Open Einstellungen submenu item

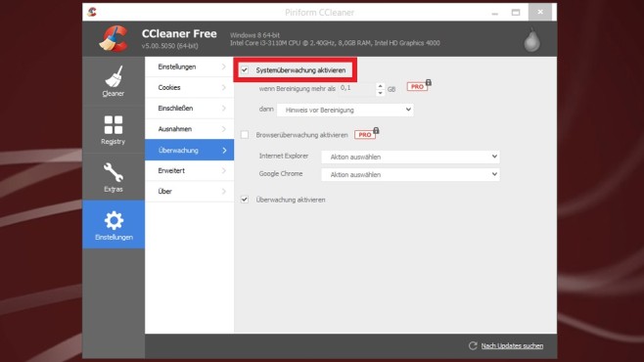[x=189, y=67]
